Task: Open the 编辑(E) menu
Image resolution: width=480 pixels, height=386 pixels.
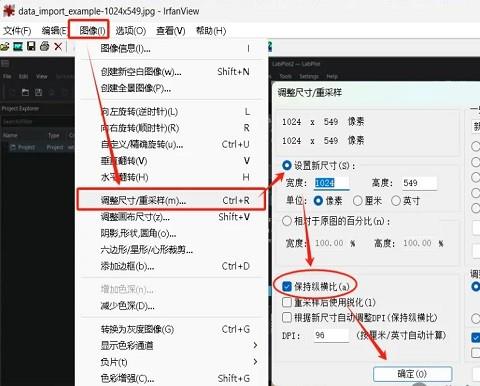Action: pyautogui.click(x=54, y=31)
